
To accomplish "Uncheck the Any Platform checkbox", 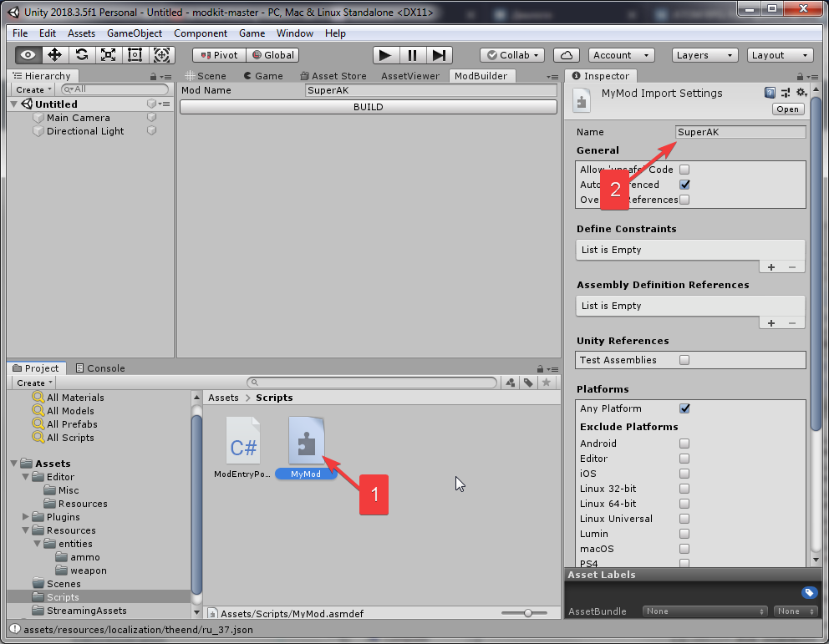I will click(684, 408).
